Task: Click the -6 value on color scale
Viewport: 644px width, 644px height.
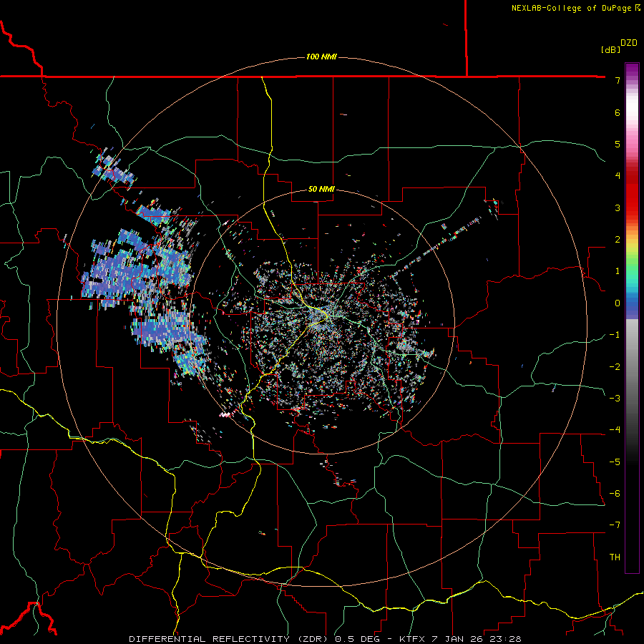Action: click(x=615, y=494)
